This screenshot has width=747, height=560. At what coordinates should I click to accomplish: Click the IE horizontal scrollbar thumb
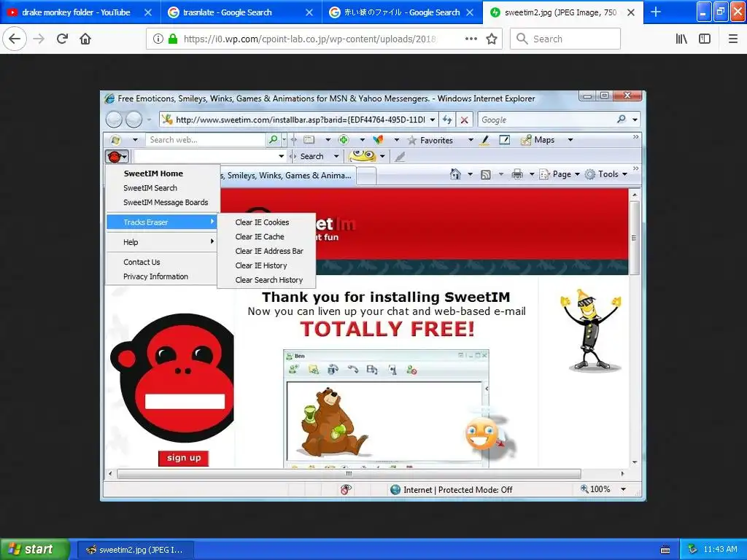(349, 473)
